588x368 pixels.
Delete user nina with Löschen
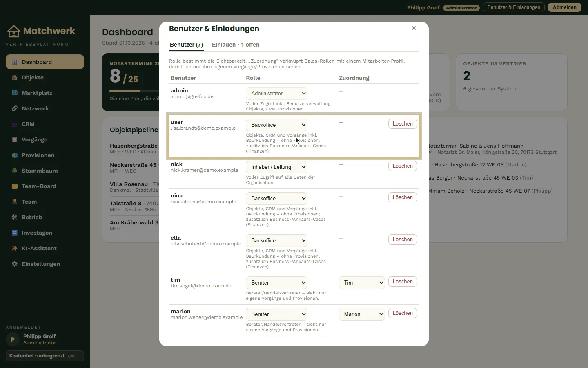pos(403,197)
